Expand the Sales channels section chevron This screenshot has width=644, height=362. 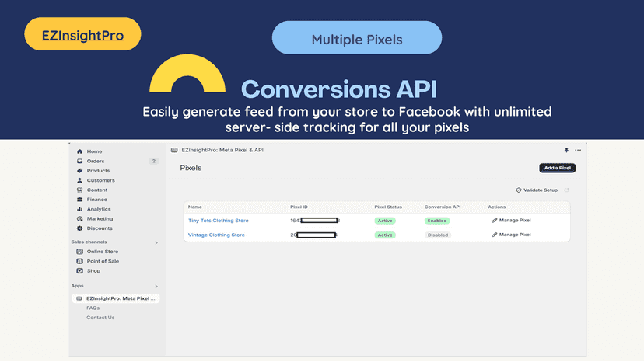(x=156, y=242)
